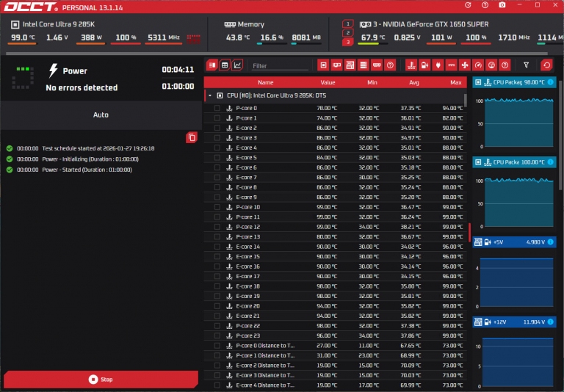The image size is (564, 392).
Task: Click the Filter text field
Action: [x=281, y=66]
